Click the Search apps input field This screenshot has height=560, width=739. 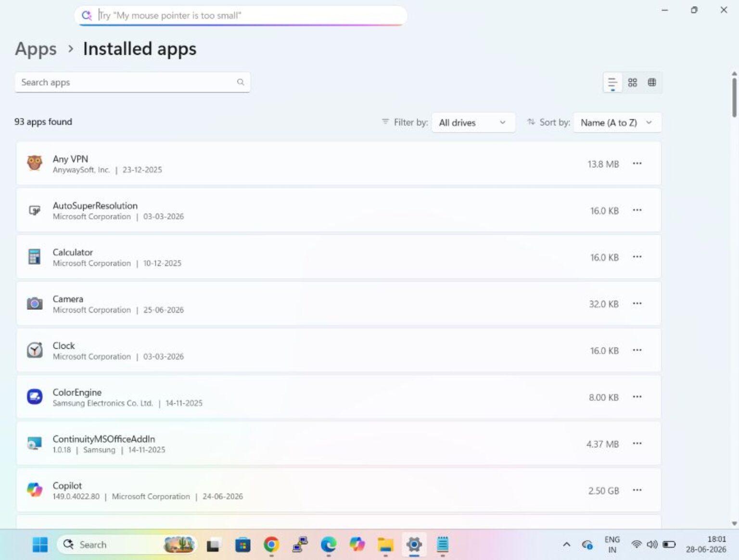coord(132,82)
